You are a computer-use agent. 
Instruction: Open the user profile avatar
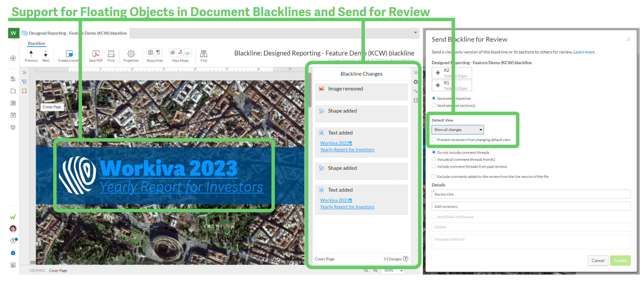click(x=13, y=229)
